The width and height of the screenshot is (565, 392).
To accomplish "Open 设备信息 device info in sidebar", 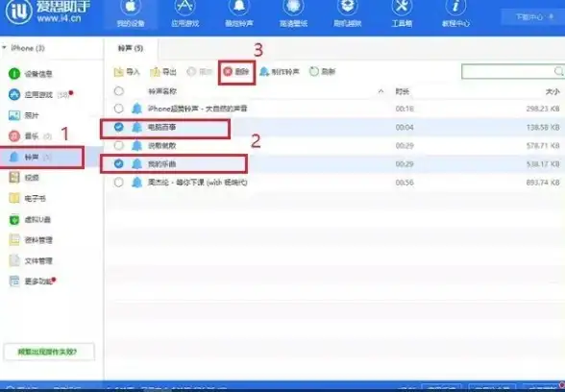I will pos(31,74).
